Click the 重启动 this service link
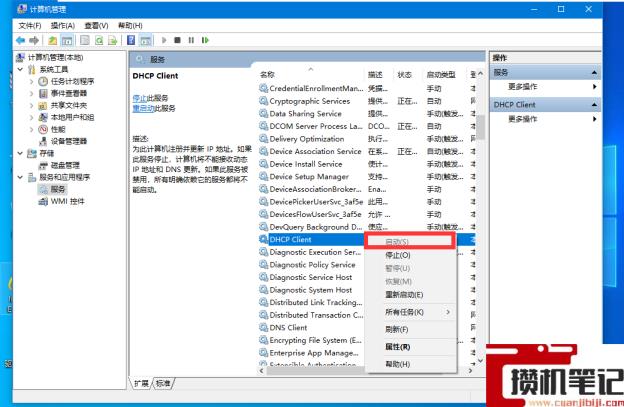The width and height of the screenshot is (624, 407). pyautogui.click(x=143, y=108)
